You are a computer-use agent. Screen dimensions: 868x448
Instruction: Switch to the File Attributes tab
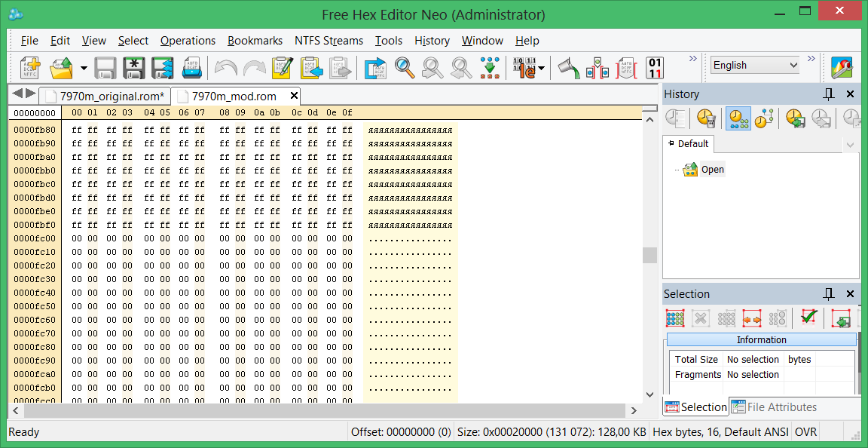775,407
